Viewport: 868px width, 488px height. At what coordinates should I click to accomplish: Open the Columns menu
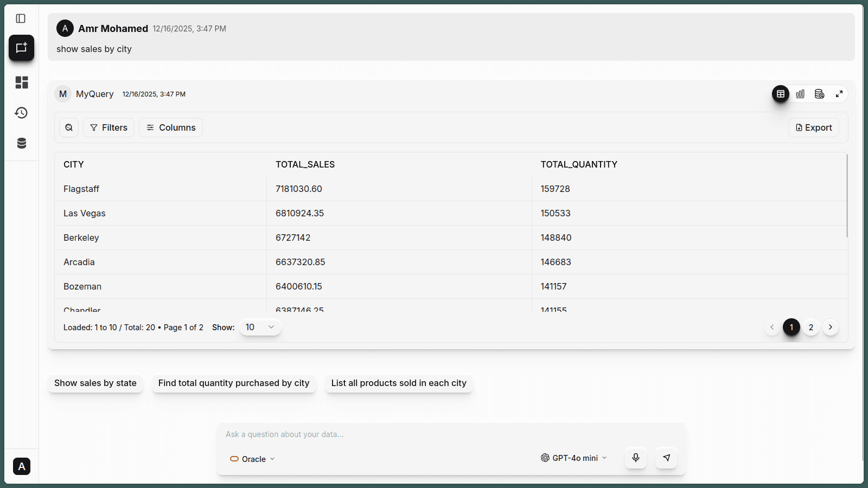point(170,127)
